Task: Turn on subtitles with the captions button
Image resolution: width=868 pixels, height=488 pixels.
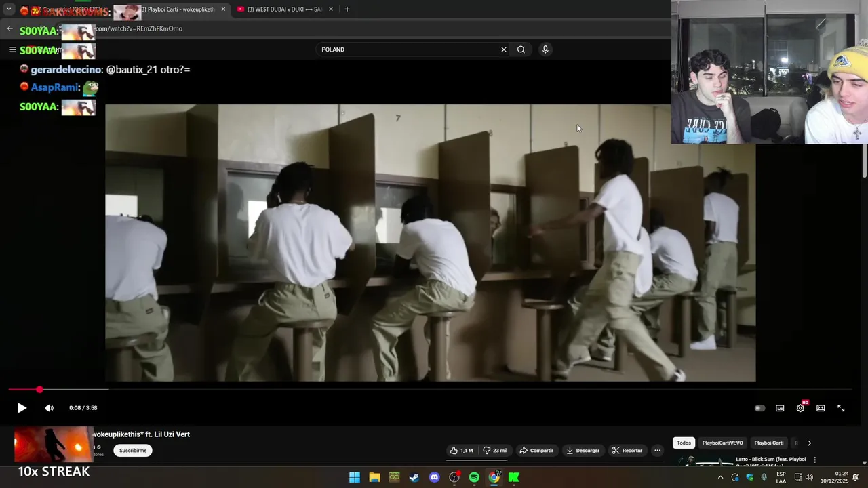Action: (780, 408)
